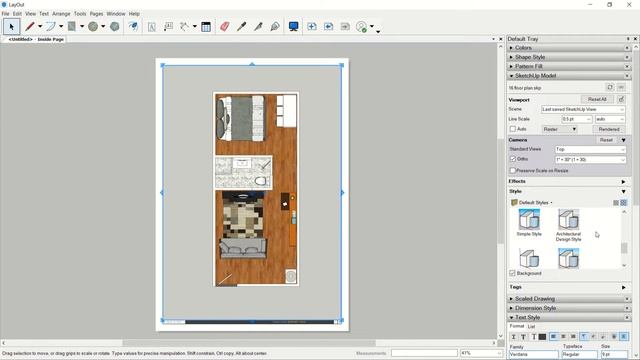The width and height of the screenshot is (640, 360).
Task: Open the Raster render mode dropdown
Action: (x=559, y=129)
